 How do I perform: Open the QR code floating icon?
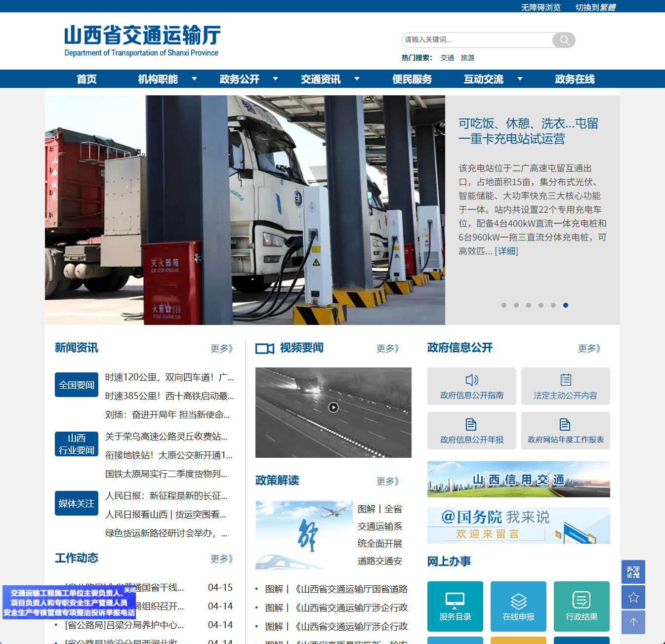[633, 572]
